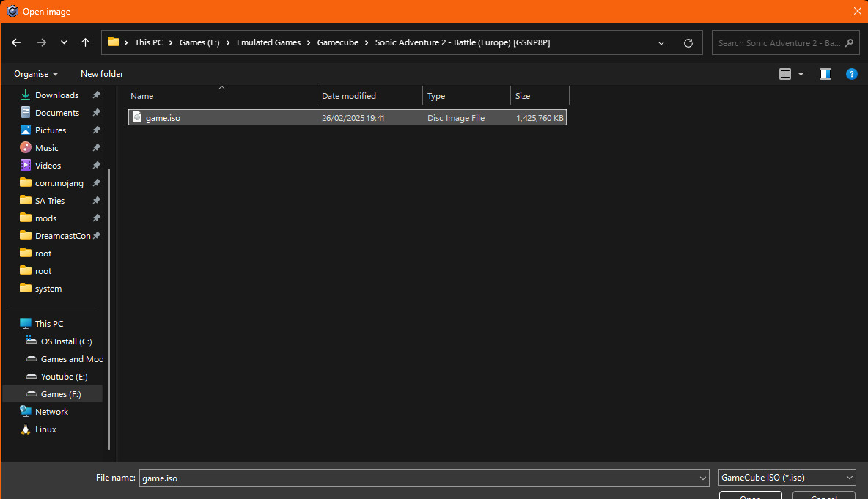
Task: Sort files by the Date modified column
Action: (x=349, y=96)
